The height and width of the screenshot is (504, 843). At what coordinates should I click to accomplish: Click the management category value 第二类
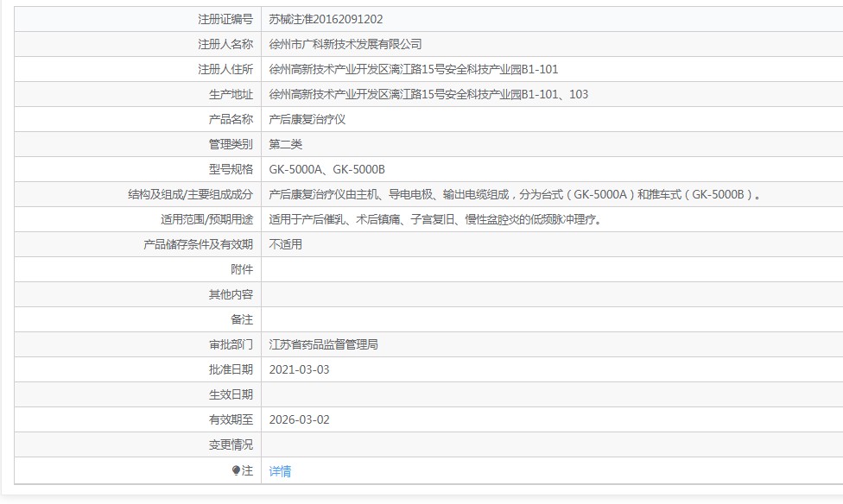[x=286, y=144]
